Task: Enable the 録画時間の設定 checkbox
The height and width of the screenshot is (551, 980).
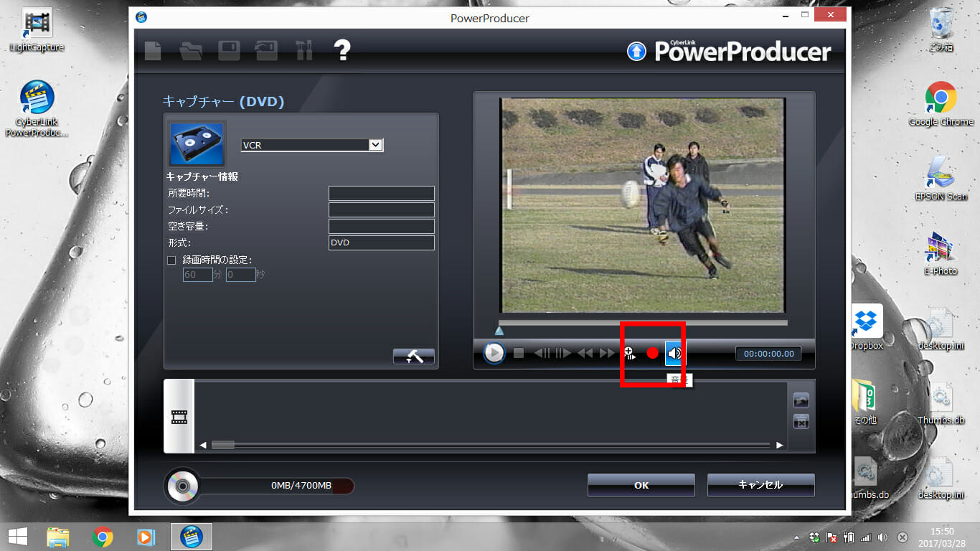Action: 171,260
